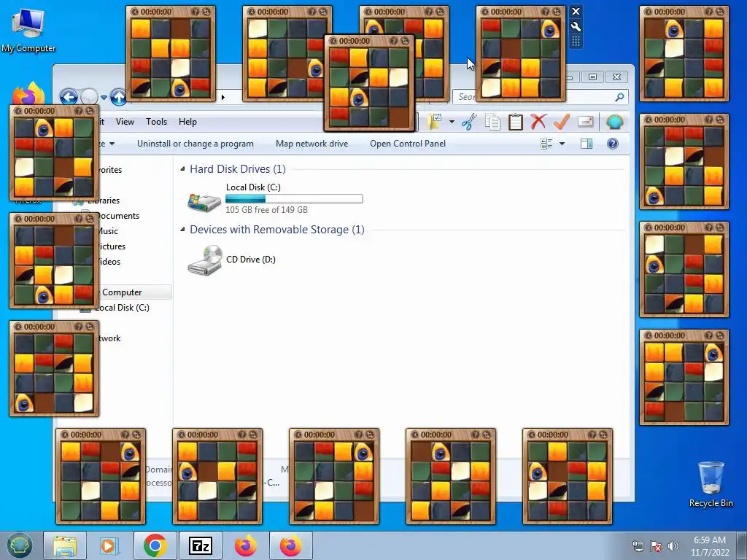
Task: Click the folder options icon with checkbox
Action: [x=434, y=122]
